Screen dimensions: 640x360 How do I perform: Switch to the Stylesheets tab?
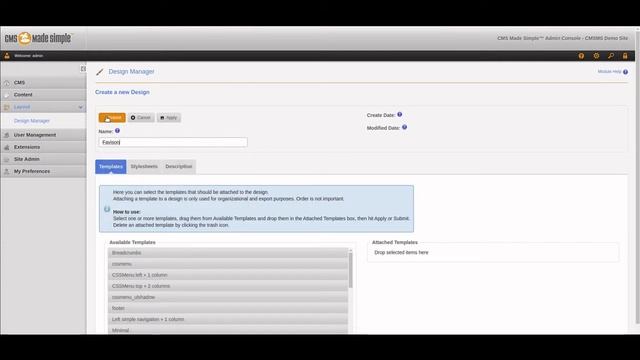pyautogui.click(x=144, y=167)
